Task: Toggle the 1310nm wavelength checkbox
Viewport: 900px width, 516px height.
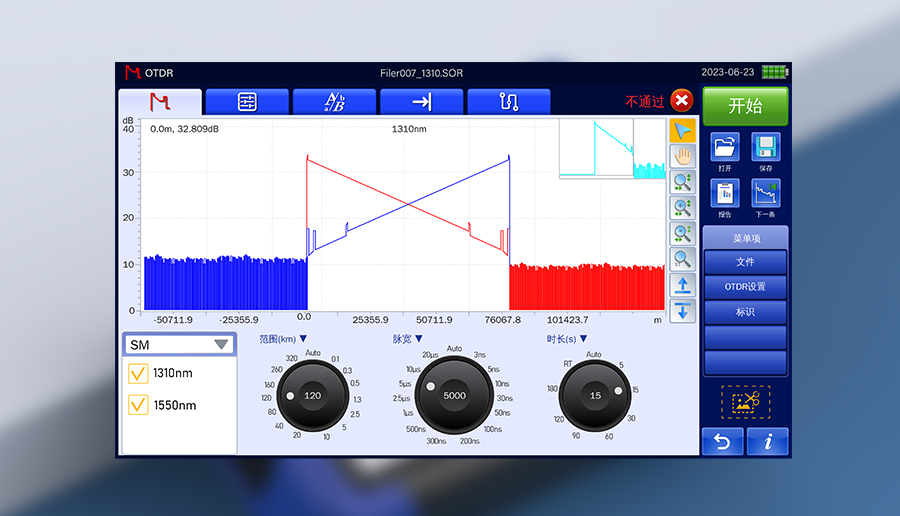Action: (138, 374)
